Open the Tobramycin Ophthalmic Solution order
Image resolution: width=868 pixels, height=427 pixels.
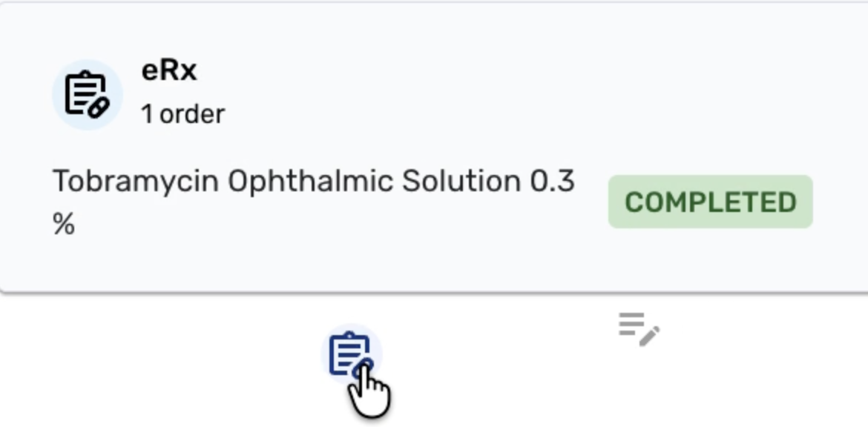(312, 182)
